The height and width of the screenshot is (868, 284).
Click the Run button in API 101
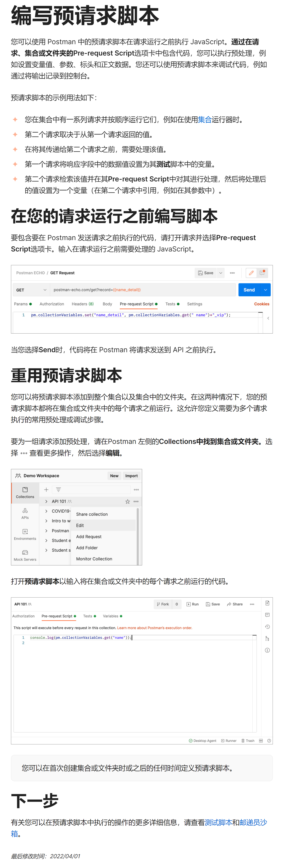coord(193,604)
